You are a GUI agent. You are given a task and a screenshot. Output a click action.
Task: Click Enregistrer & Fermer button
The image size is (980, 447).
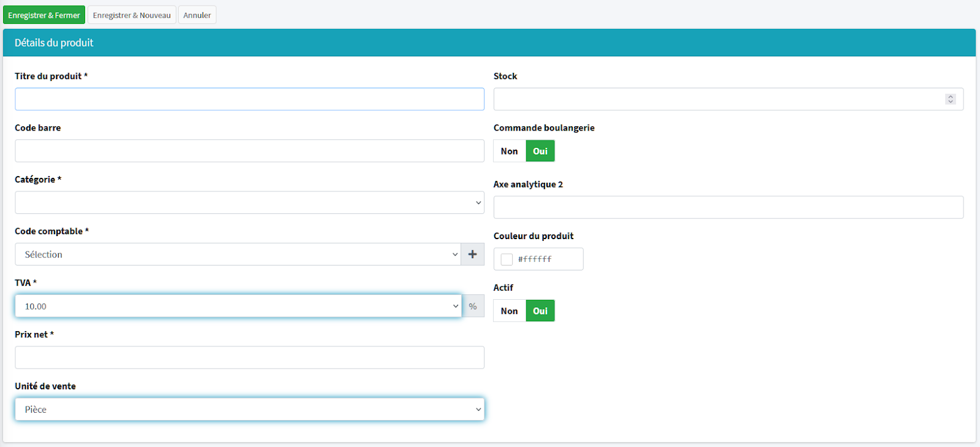click(x=44, y=15)
